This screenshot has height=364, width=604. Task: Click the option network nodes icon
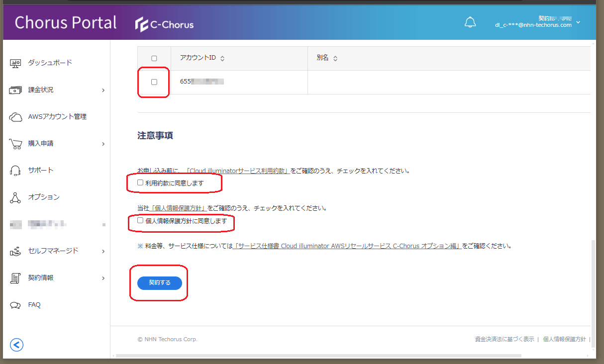15,197
